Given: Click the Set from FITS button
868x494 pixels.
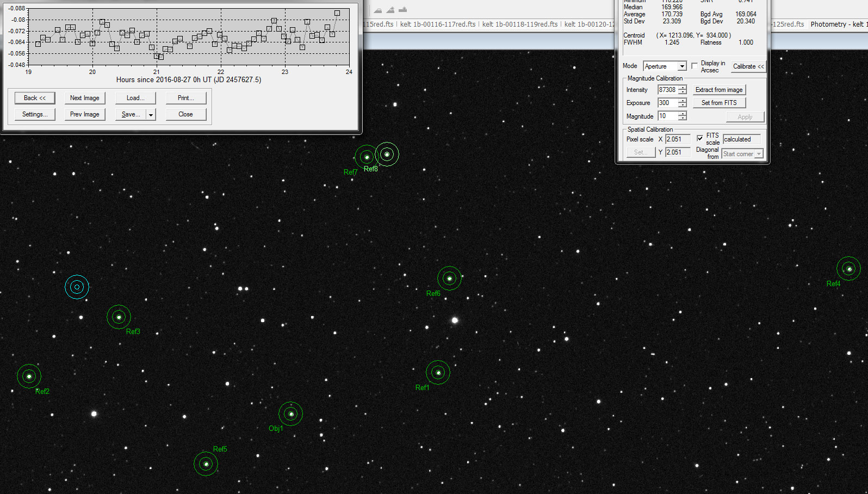Looking at the screenshot, I should click(x=718, y=103).
